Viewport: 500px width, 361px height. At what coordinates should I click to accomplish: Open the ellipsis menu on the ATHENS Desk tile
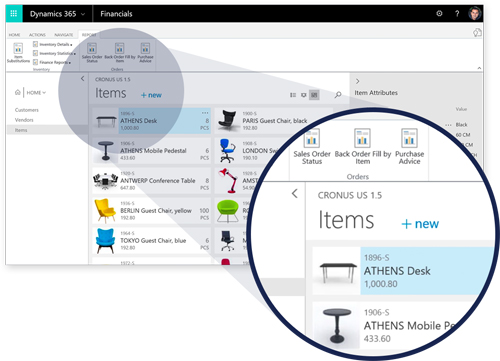[205, 113]
